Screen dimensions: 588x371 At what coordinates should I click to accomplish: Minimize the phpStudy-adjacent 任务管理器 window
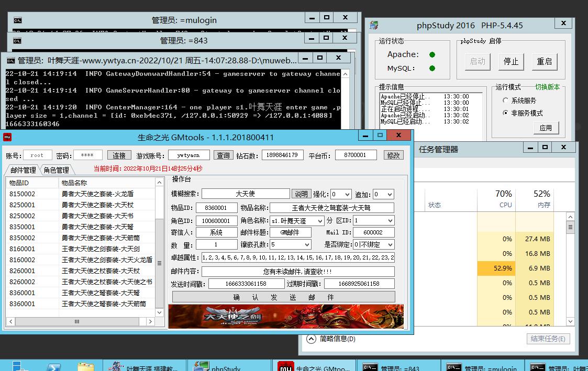pos(530,148)
